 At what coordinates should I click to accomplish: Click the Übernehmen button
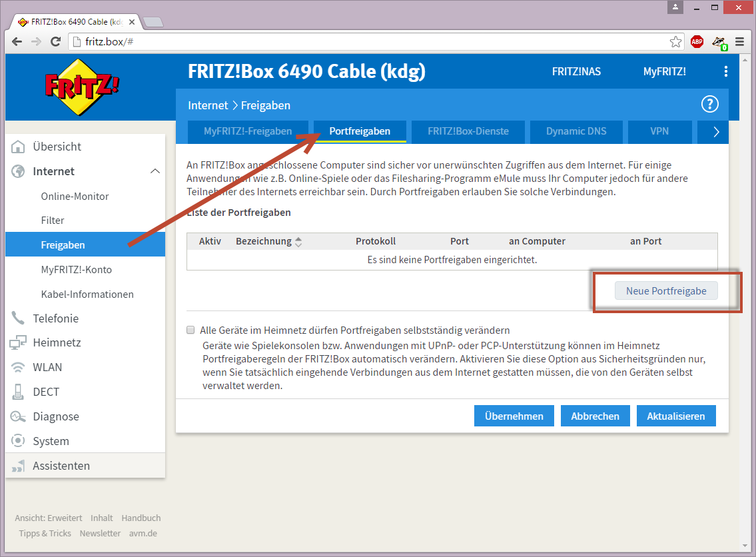tap(514, 416)
